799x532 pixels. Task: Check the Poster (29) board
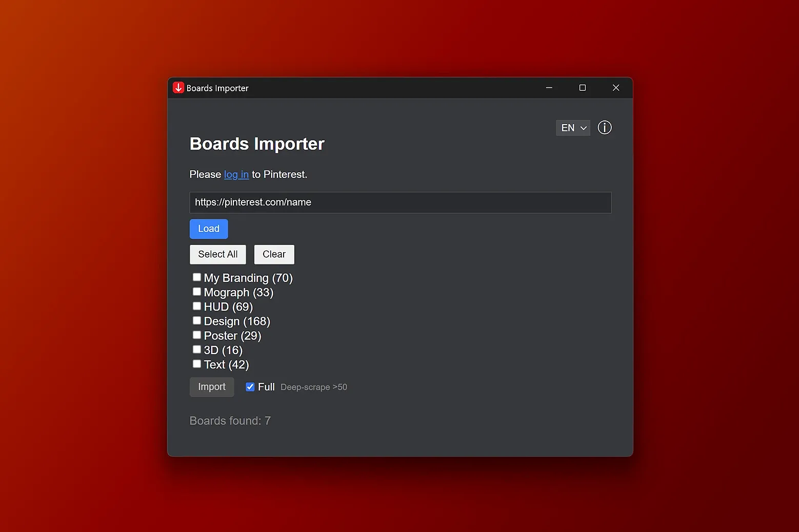coord(197,335)
